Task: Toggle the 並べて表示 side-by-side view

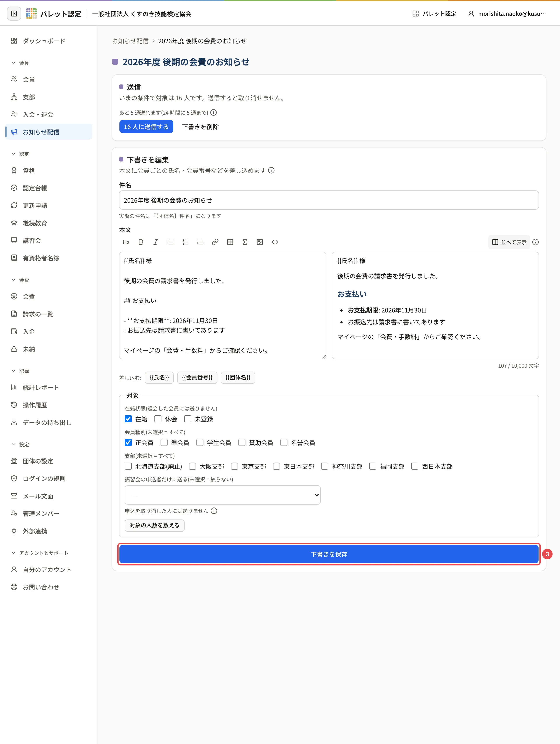Action: click(x=509, y=242)
